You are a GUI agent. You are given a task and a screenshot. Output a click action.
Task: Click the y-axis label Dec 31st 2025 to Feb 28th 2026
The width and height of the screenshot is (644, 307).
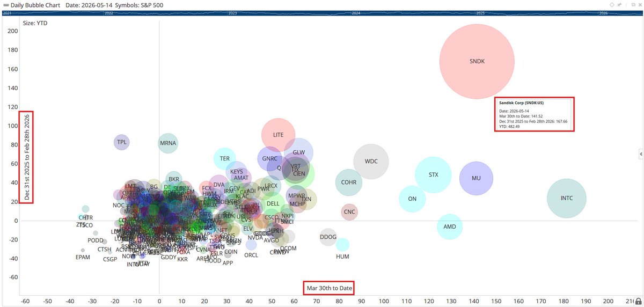point(26,157)
